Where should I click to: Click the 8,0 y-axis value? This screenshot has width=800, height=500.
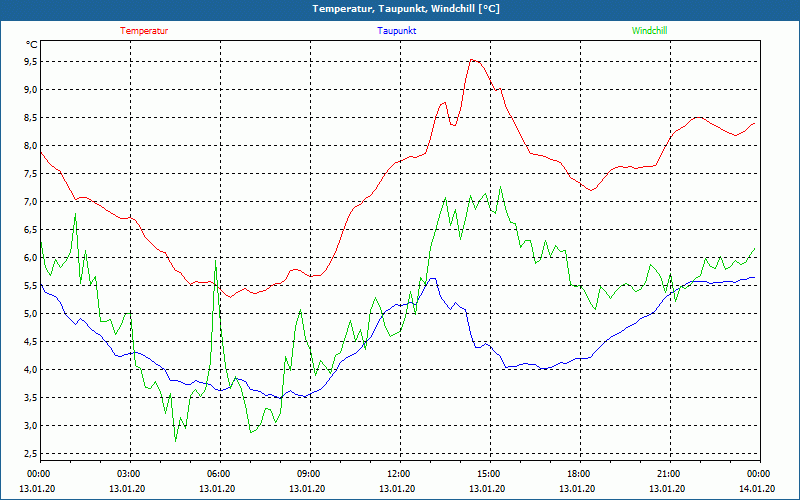(x=32, y=146)
